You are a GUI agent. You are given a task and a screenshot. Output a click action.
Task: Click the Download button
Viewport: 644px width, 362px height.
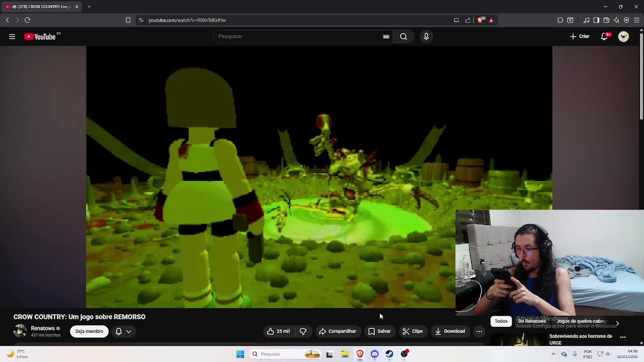pyautogui.click(x=450, y=331)
